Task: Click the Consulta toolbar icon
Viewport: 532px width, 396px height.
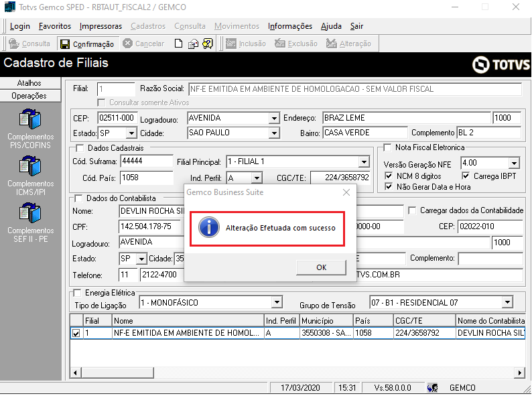Action: [x=14, y=44]
